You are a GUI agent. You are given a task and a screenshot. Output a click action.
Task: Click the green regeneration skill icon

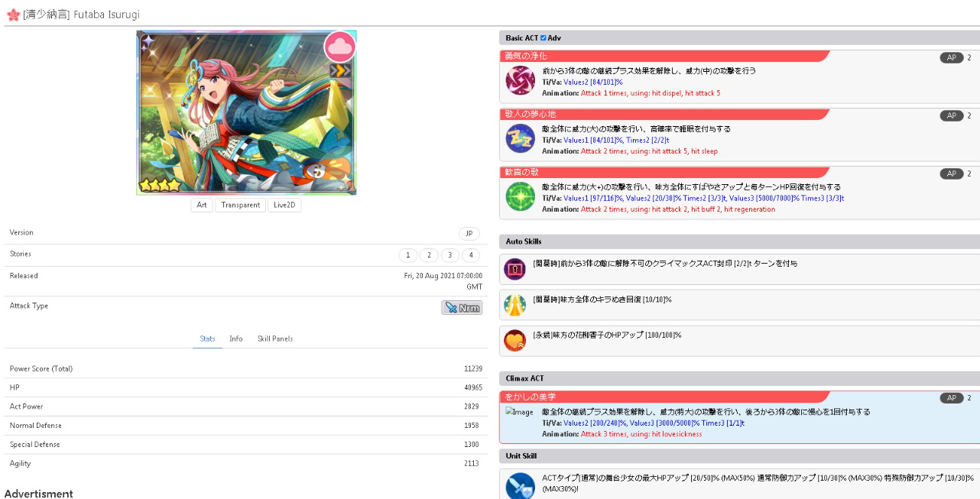[520, 196]
